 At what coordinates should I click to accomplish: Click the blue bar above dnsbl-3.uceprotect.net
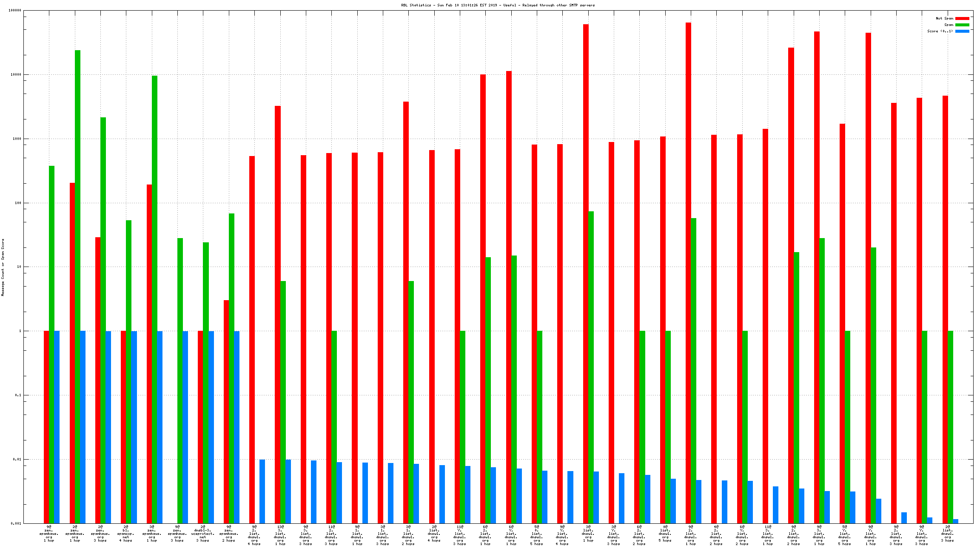(211, 425)
